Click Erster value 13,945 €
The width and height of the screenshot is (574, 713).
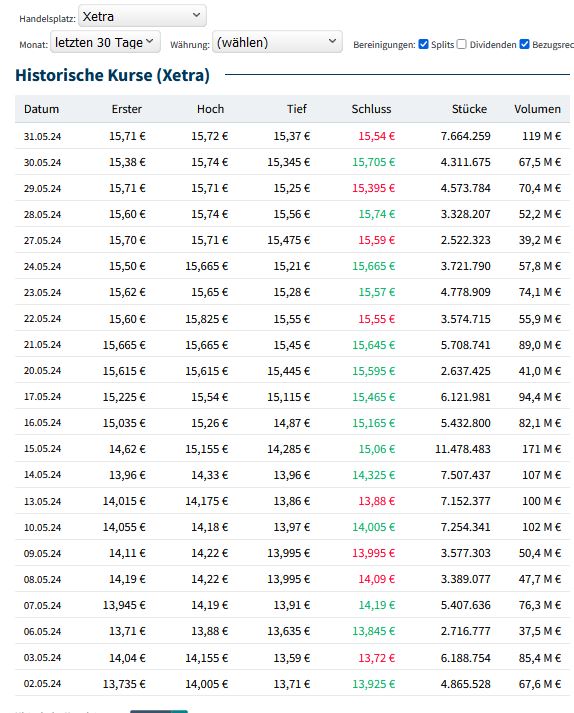pyautogui.click(x=124, y=605)
